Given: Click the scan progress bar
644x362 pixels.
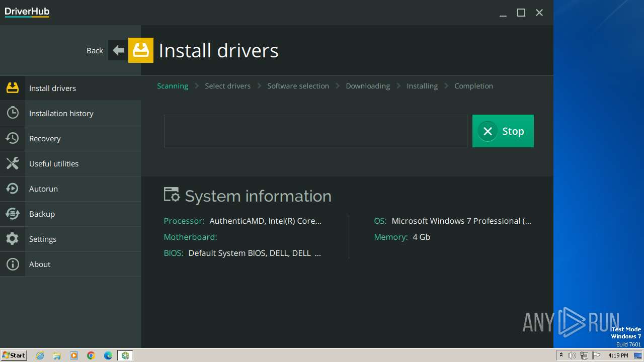Looking at the screenshot, I should pyautogui.click(x=315, y=131).
